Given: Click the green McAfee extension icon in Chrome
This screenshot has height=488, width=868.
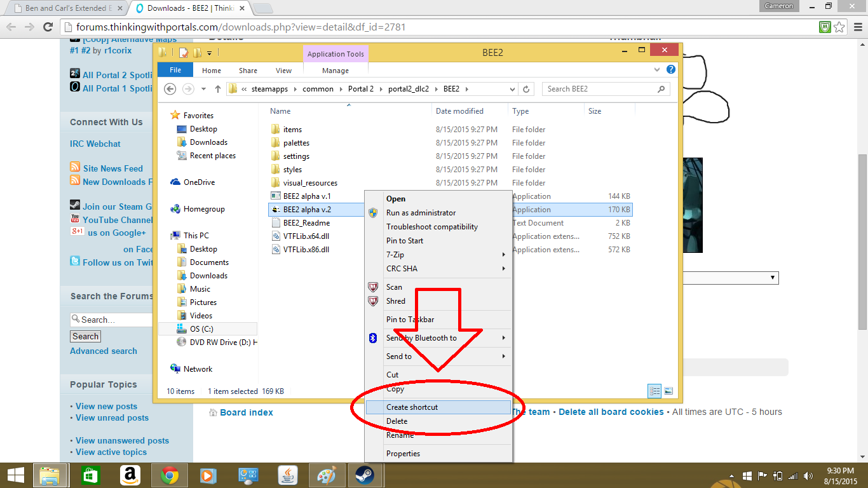Looking at the screenshot, I should pyautogui.click(x=825, y=27).
